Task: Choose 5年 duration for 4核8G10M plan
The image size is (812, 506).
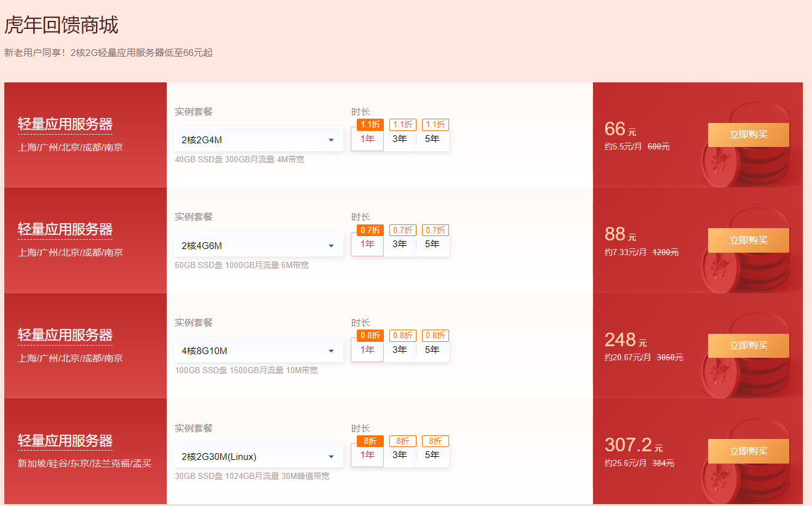Action: tap(432, 350)
